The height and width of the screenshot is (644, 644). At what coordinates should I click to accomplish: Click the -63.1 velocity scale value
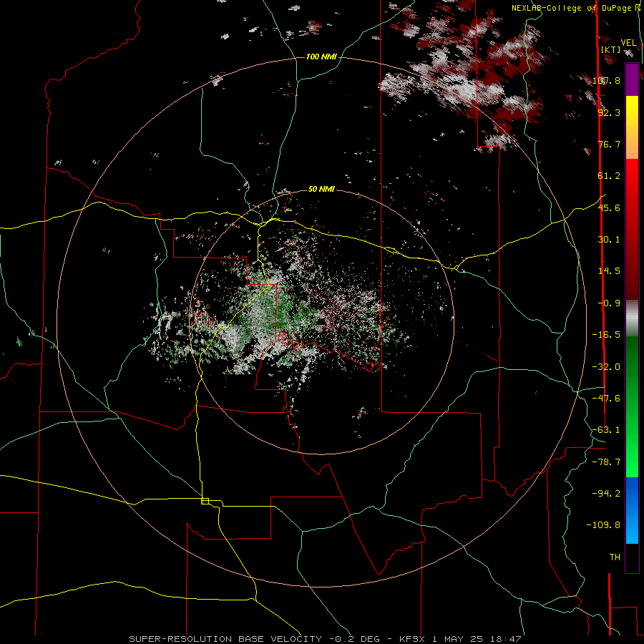606,430
